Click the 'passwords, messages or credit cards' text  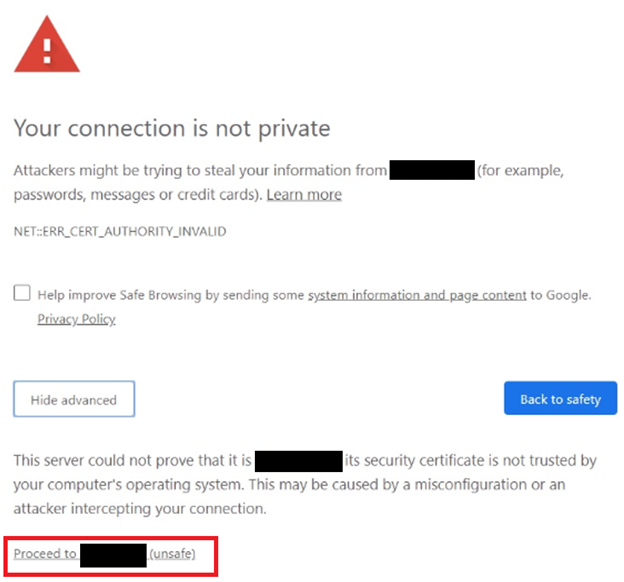135,194
